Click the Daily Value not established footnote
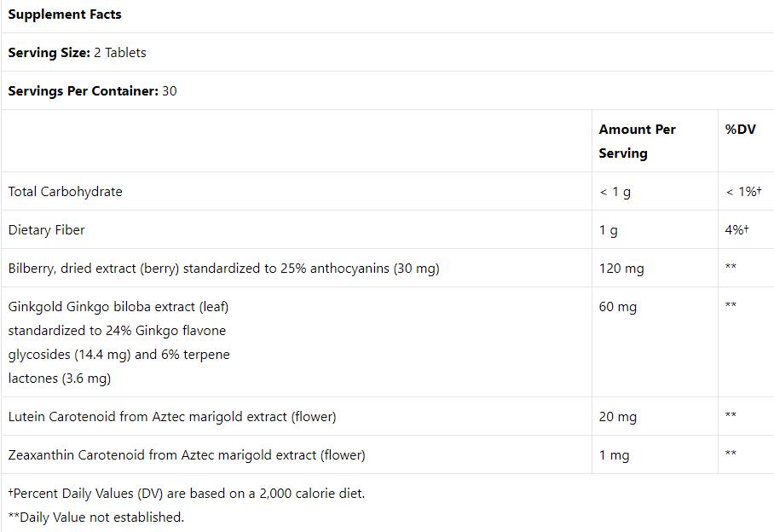 (96, 517)
